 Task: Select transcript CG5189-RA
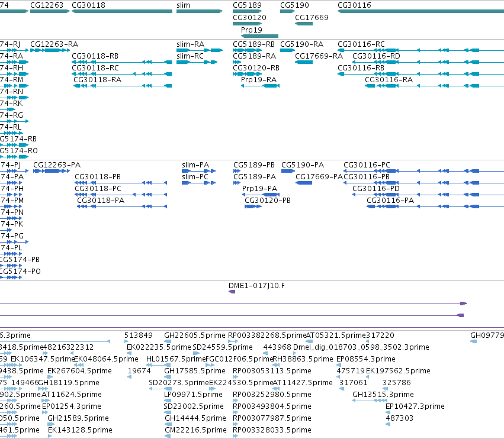254,56
